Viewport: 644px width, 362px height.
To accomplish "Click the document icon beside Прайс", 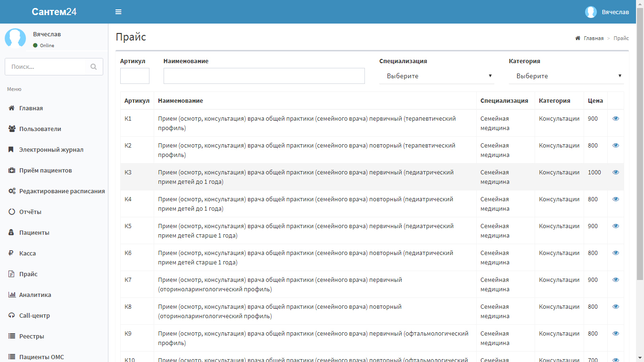I will 11,274.
